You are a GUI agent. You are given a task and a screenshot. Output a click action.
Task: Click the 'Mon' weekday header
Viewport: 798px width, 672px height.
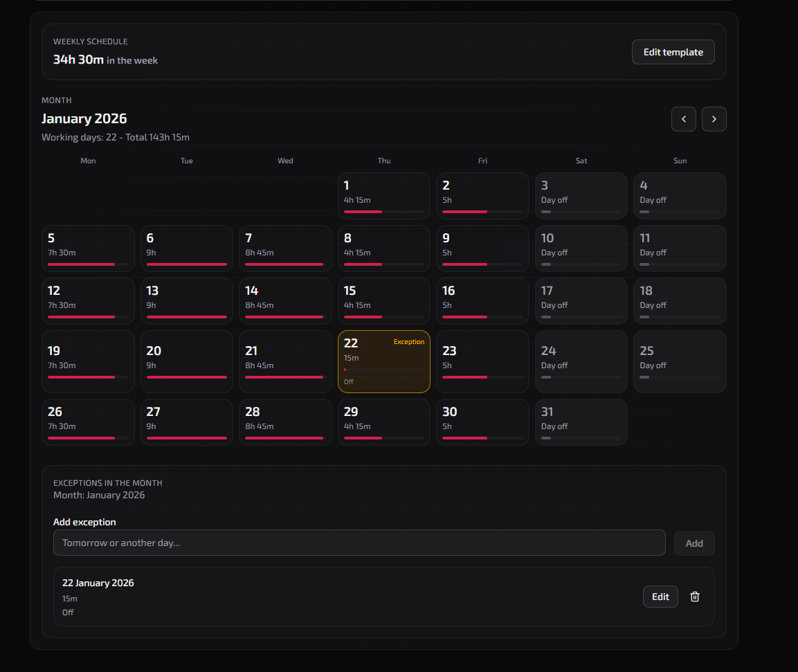88,161
